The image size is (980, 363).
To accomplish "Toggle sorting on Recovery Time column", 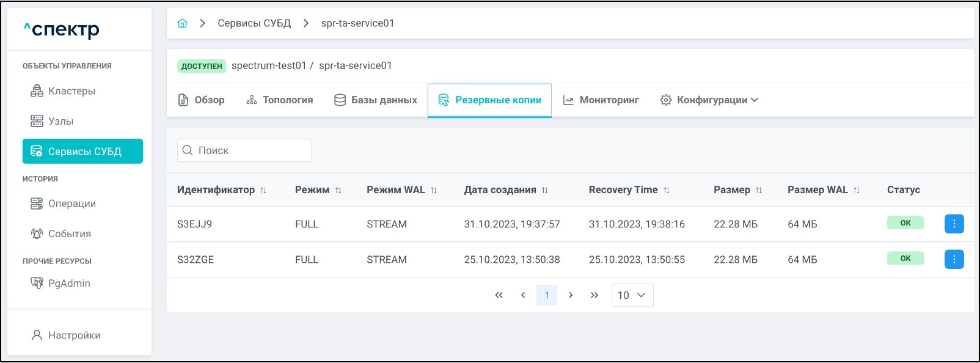I will [667, 190].
